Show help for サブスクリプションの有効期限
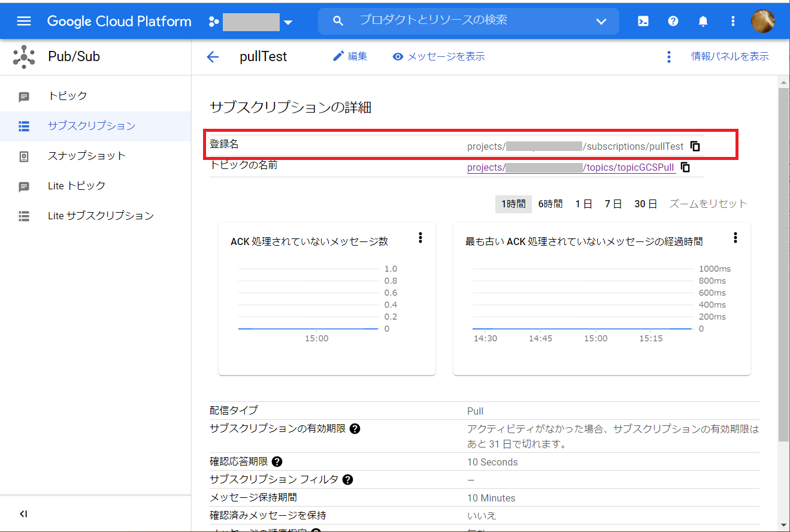The image size is (790, 532). 355,429
